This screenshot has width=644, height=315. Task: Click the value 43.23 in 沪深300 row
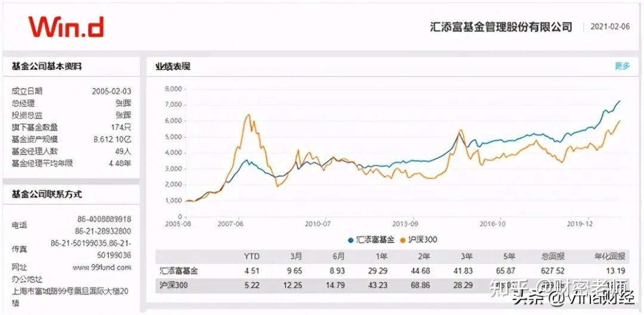tap(378, 285)
